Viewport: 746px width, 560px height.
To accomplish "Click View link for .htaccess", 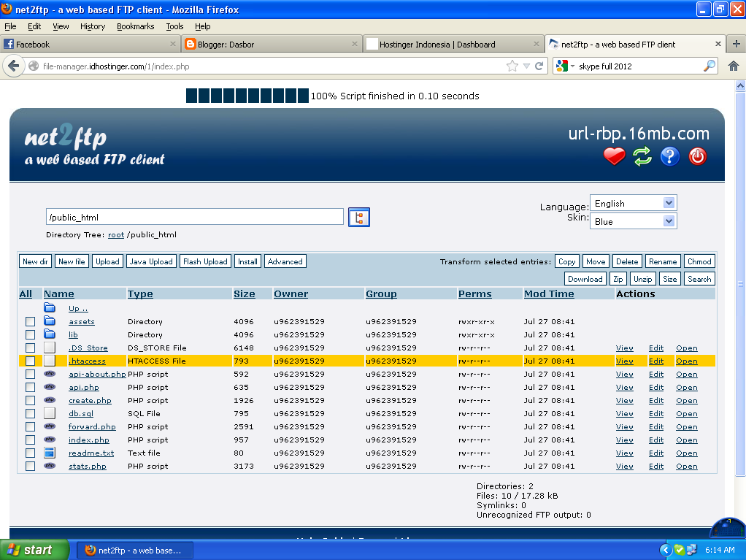I will (x=624, y=361).
